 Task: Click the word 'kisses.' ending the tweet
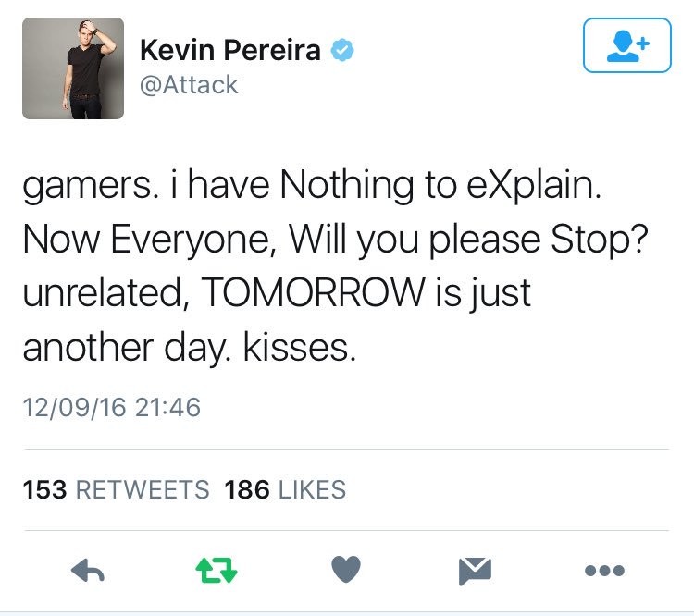point(300,348)
